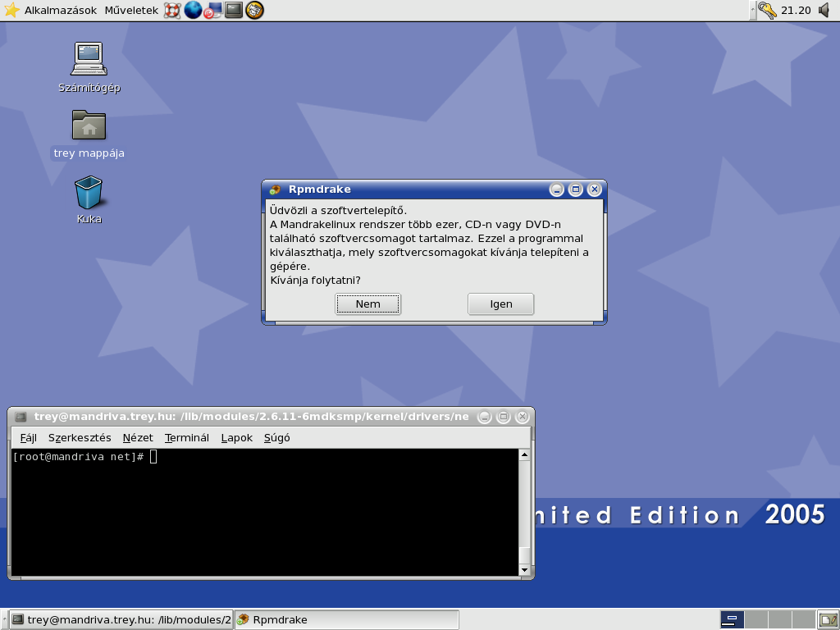This screenshot has width=840, height=630.
Task: Switch to the third workspace
Action: coord(779,620)
